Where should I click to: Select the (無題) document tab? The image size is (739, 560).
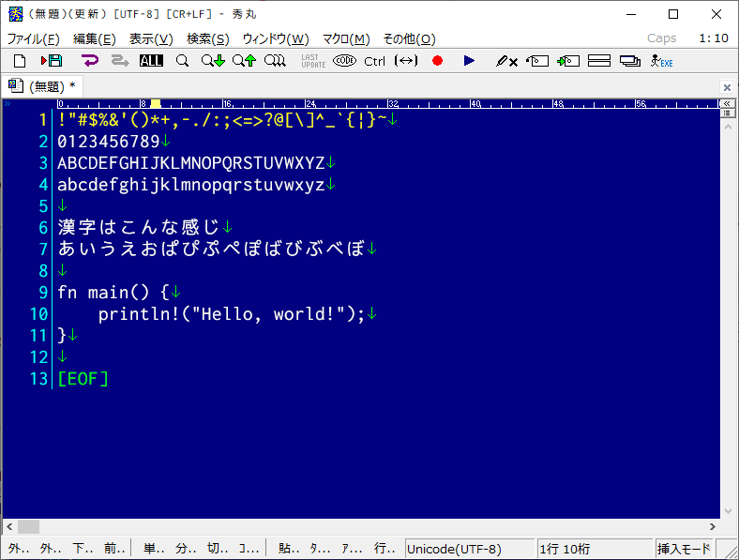(42, 86)
